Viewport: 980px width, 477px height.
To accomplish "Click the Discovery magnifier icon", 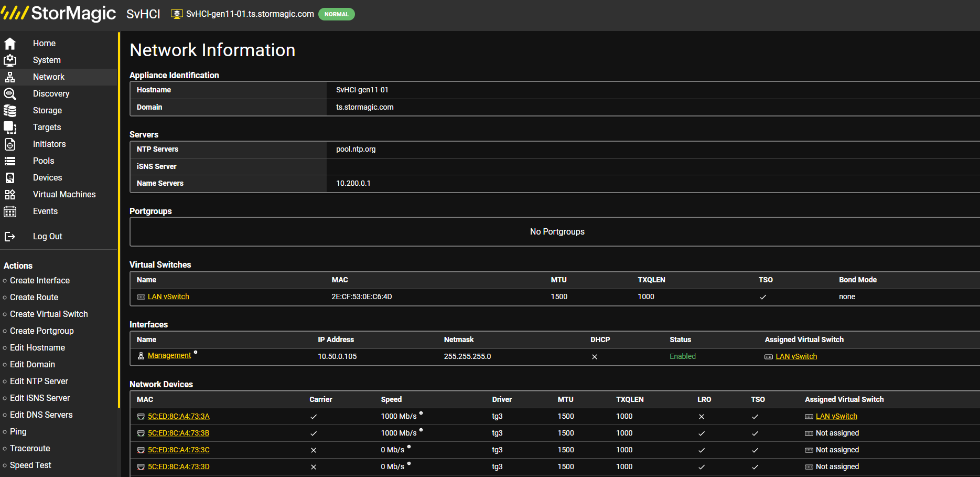I will (10, 94).
